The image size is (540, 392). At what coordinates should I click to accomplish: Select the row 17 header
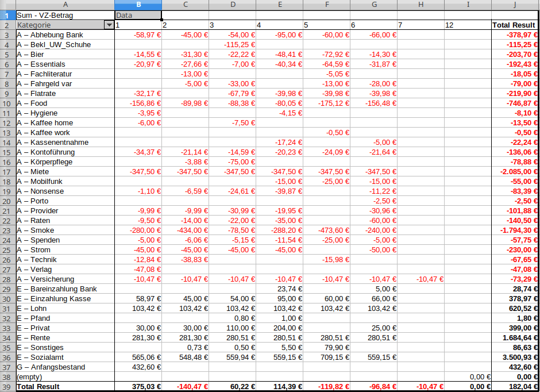click(7, 172)
